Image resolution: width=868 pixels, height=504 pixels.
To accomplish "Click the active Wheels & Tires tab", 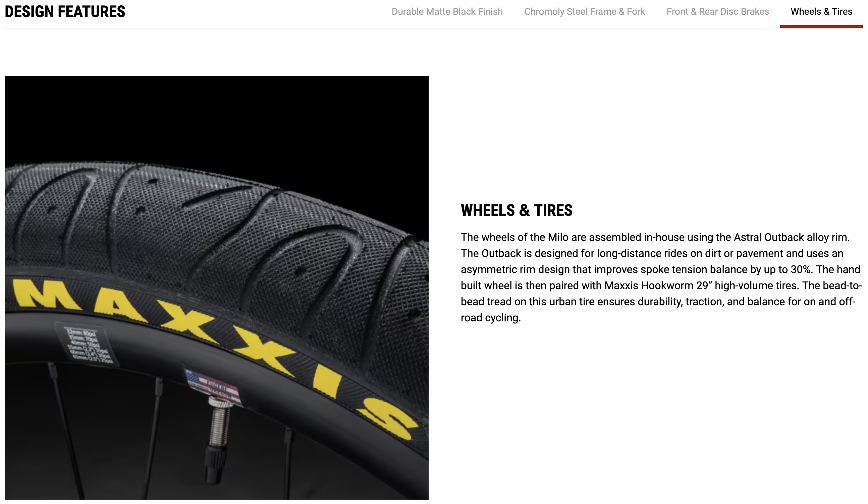I will tap(821, 12).
